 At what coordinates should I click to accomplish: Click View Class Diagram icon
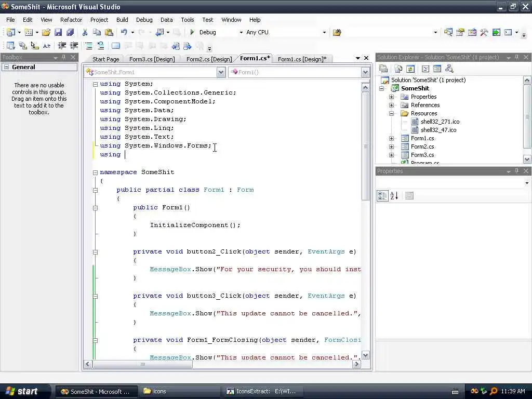[x=449, y=69]
